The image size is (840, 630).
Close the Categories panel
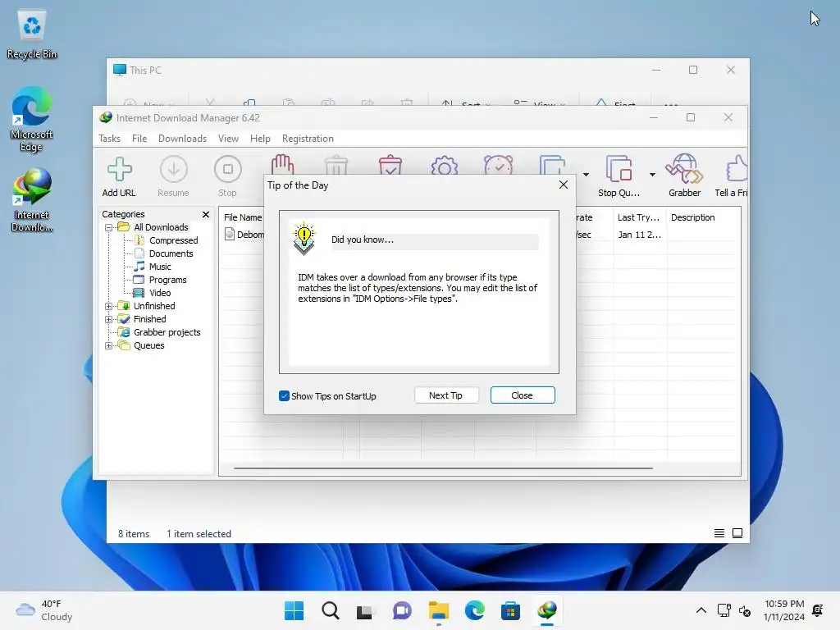click(x=206, y=214)
